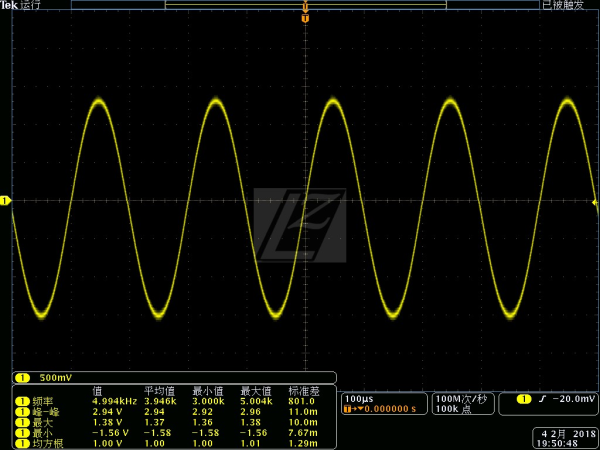Click the 11.0m standard deviation value
Viewport: 600px width, 450px height.
[x=303, y=412]
